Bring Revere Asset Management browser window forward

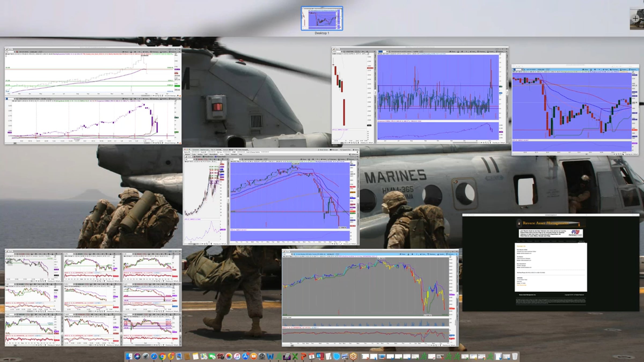(551, 263)
